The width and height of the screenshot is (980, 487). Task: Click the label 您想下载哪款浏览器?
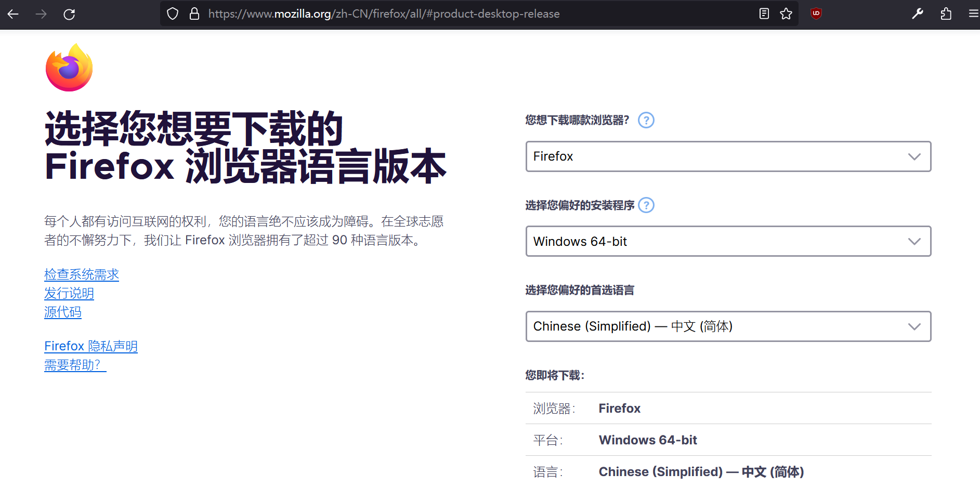click(577, 120)
